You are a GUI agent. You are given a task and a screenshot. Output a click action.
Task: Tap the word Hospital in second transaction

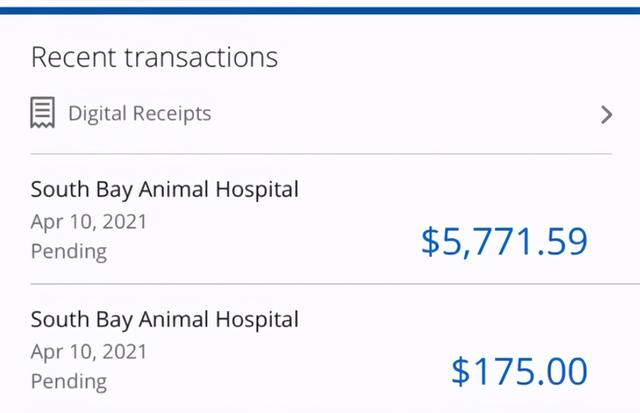pyautogui.click(x=257, y=319)
